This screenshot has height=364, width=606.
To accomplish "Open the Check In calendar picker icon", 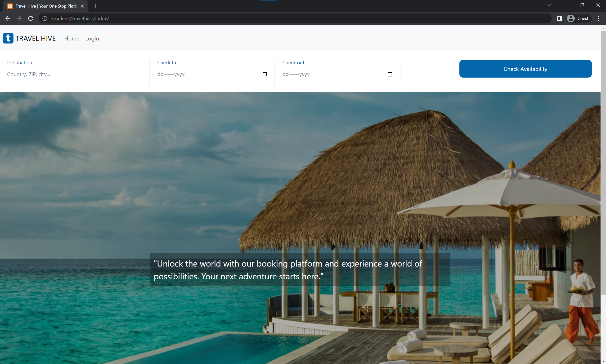I will [265, 74].
